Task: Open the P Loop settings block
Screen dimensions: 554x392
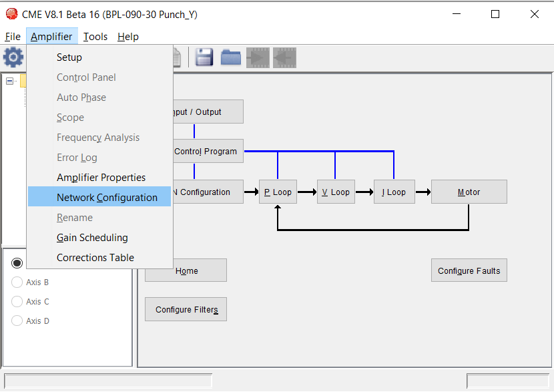Action: click(278, 192)
